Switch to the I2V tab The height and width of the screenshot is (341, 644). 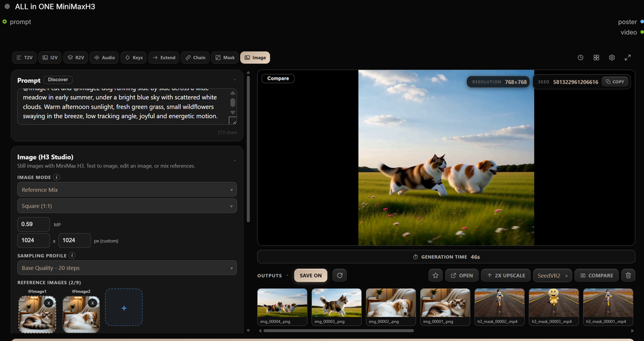tap(50, 57)
